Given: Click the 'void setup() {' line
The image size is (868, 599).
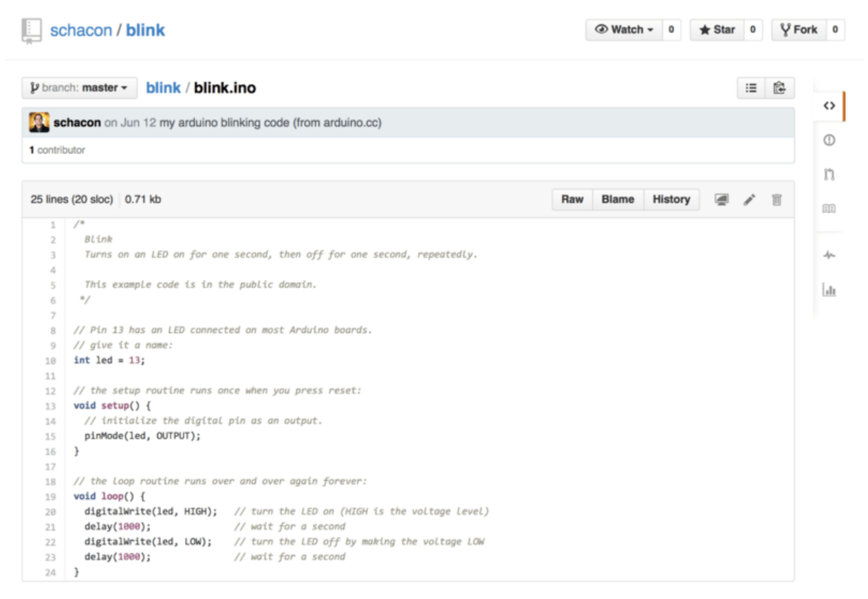Looking at the screenshot, I should pos(112,406).
